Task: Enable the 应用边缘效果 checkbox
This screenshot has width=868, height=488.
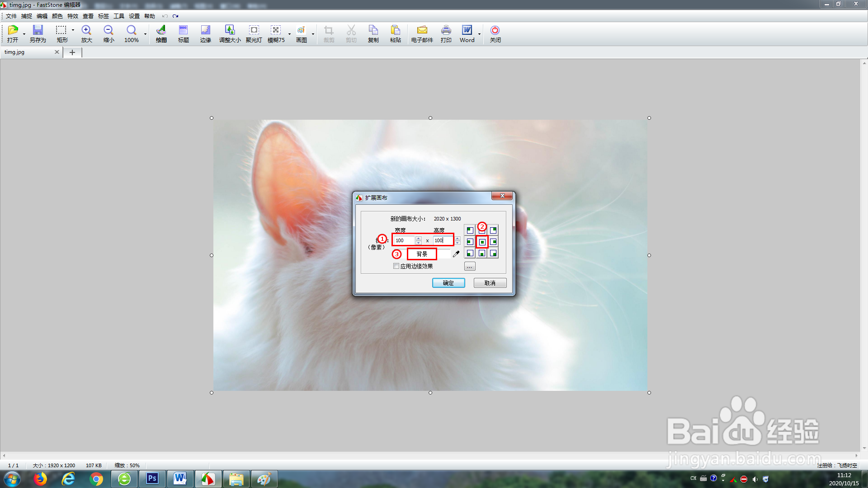Action: pos(396,266)
